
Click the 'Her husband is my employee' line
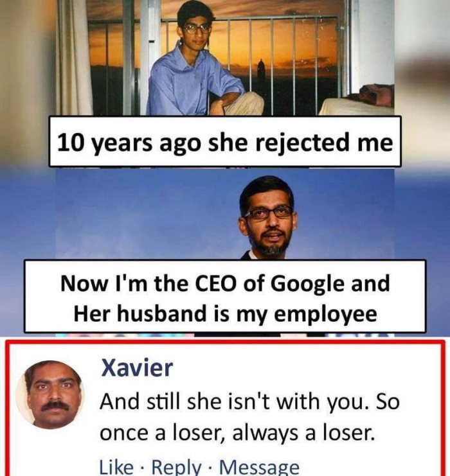[226, 314]
